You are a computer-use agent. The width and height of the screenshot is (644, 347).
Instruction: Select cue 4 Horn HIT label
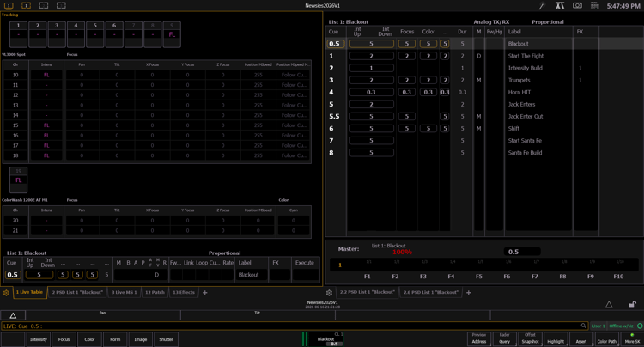tap(519, 92)
